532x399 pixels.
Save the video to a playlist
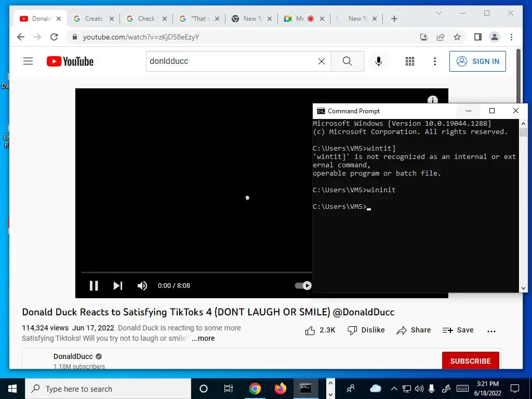click(458, 330)
